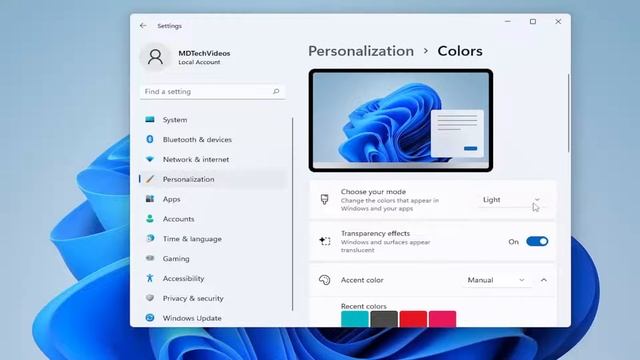Image resolution: width=640 pixels, height=360 pixels.
Task: Open the Manual accent color dropdown
Action: pos(496,280)
